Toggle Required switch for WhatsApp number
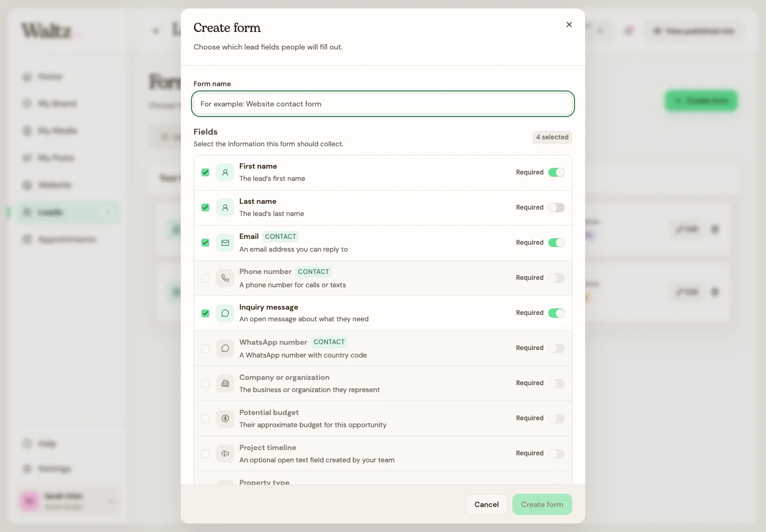Image resolution: width=766 pixels, height=532 pixels. click(x=556, y=348)
